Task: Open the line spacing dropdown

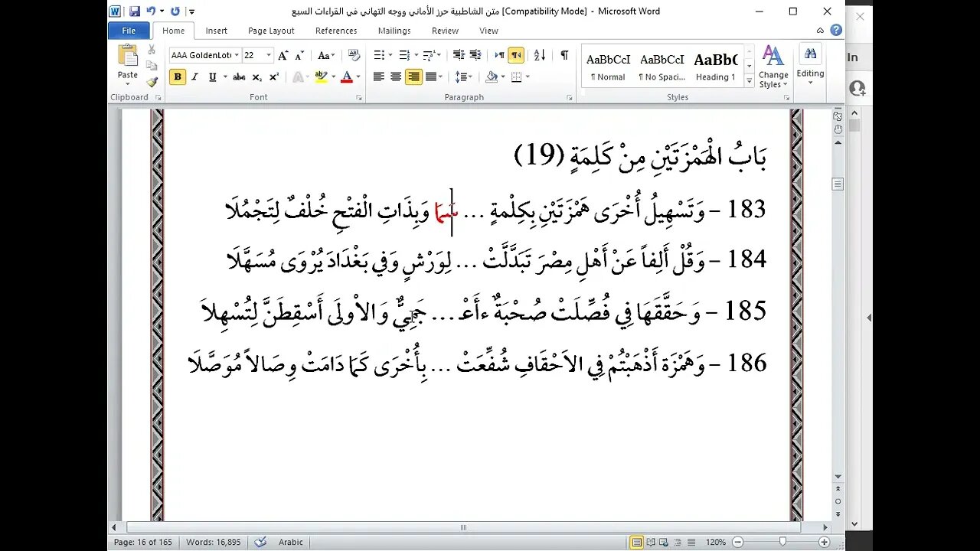Action: pos(463,77)
